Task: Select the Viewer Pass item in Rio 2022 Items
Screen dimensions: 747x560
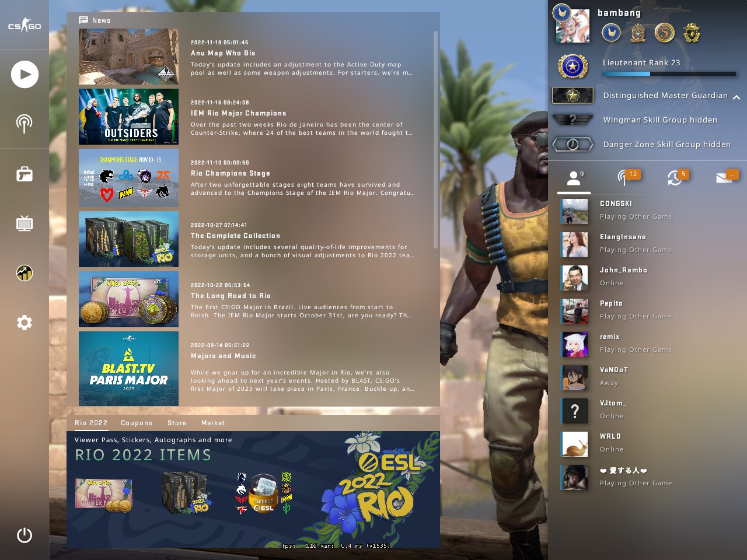Action: 104,495
